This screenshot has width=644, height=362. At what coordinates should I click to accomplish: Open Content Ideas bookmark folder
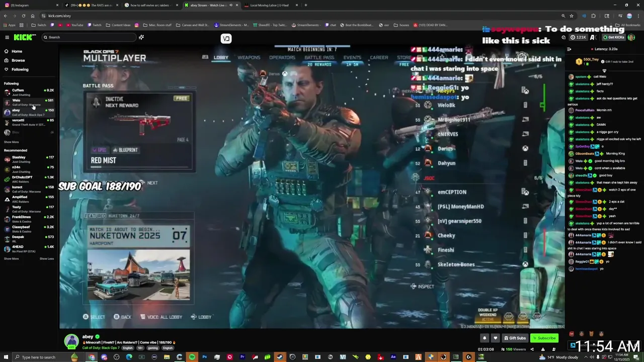(x=118, y=25)
